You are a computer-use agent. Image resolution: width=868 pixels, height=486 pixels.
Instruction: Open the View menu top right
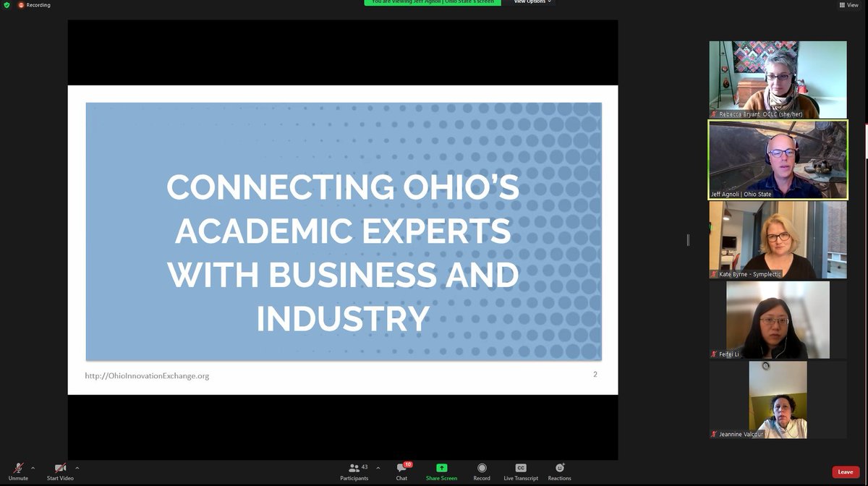coord(851,4)
